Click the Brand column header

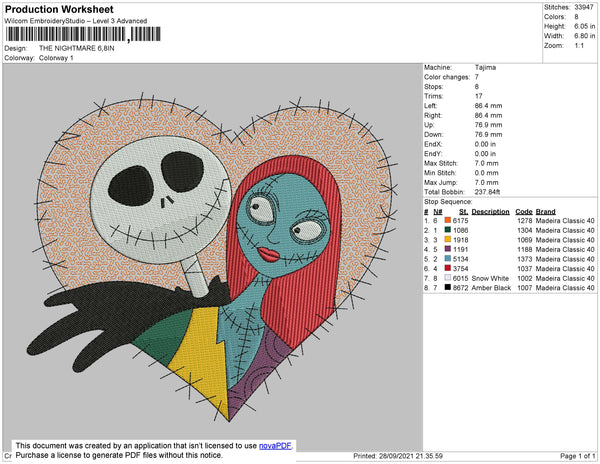click(545, 212)
